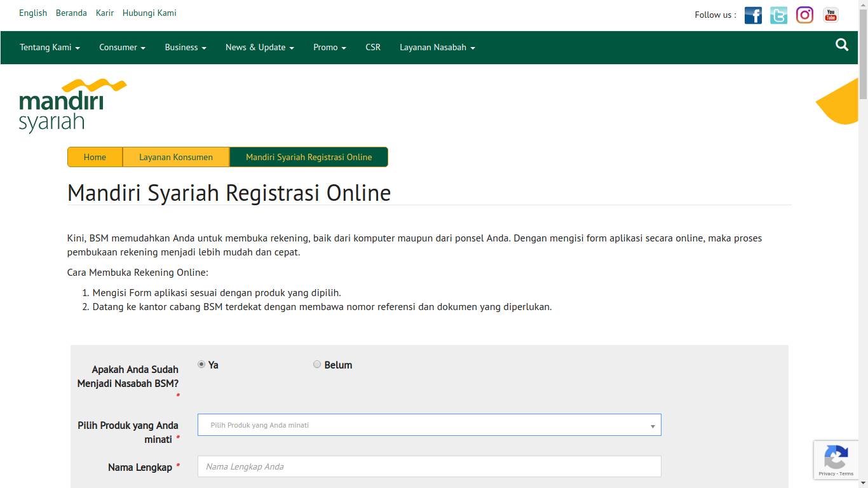Viewport: 868px width, 488px height.
Task: Open the Twitter profile icon
Action: [778, 15]
